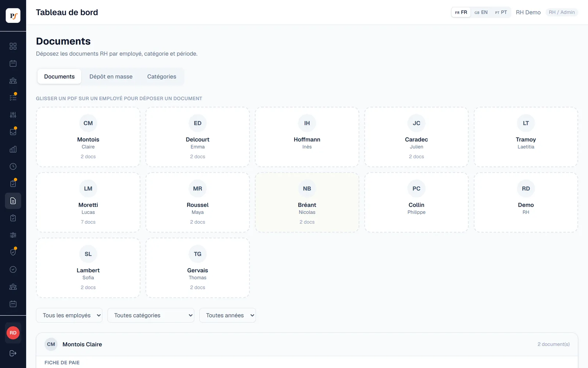Open the clock time-tracking icon
This screenshot has width=588, height=368.
click(13, 166)
